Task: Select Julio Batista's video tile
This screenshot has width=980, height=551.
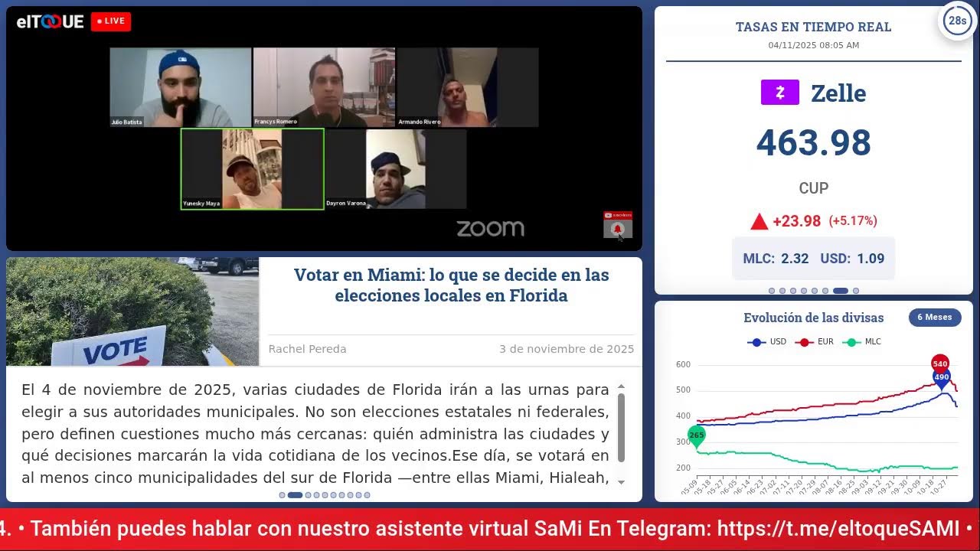Action: click(x=181, y=87)
